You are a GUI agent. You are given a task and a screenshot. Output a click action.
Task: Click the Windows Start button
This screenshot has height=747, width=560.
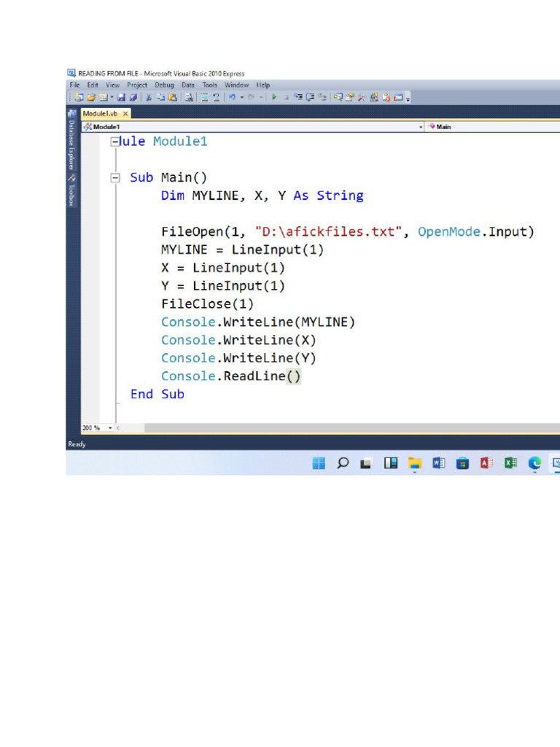tap(319, 462)
